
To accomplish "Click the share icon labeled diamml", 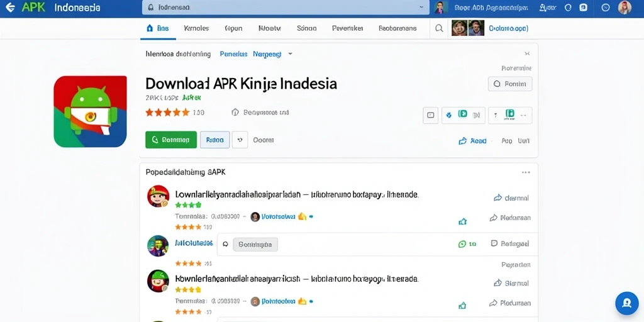I will [x=511, y=198].
